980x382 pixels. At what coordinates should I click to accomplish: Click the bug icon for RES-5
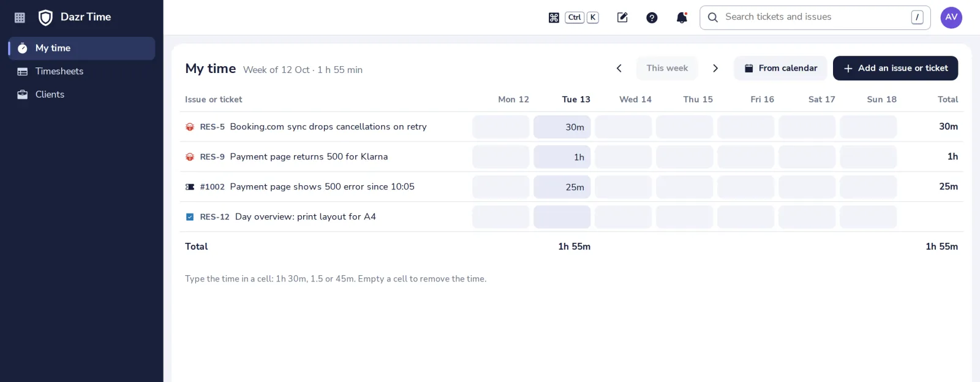[x=190, y=127]
